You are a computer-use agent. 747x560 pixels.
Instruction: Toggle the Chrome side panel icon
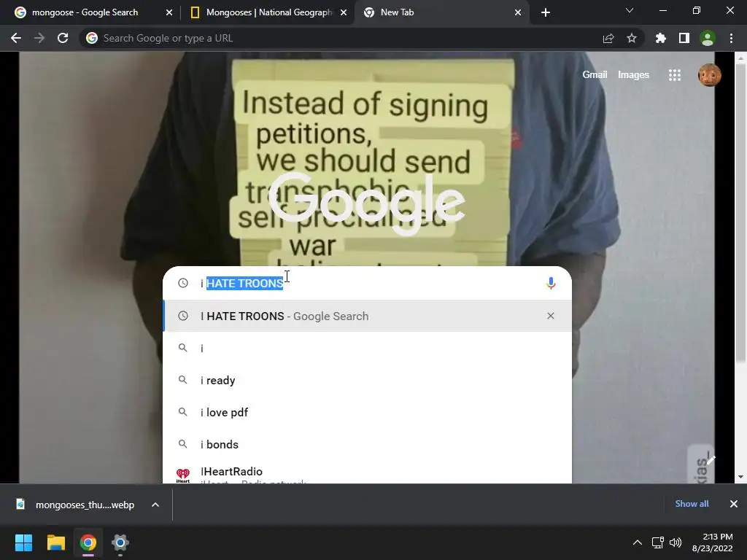[x=684, y=38]
